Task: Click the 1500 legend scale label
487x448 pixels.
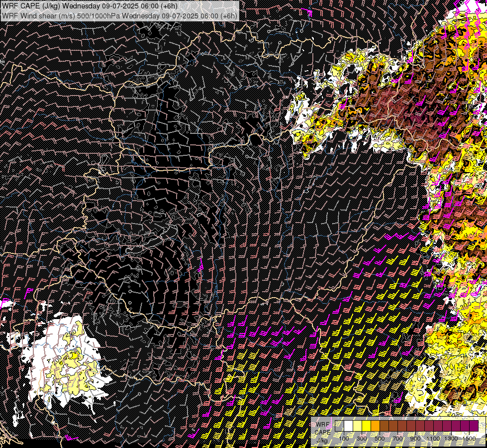Action: (x=469, y=439)
